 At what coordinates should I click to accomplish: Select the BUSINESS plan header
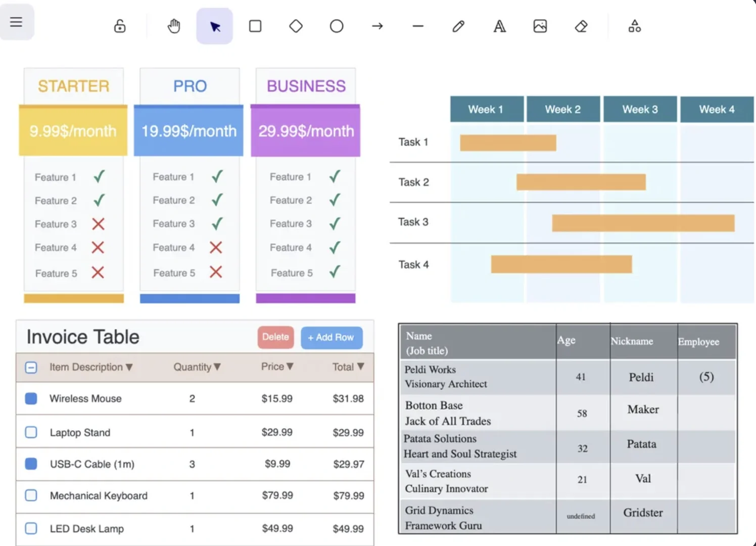click(x=306, y=86)
